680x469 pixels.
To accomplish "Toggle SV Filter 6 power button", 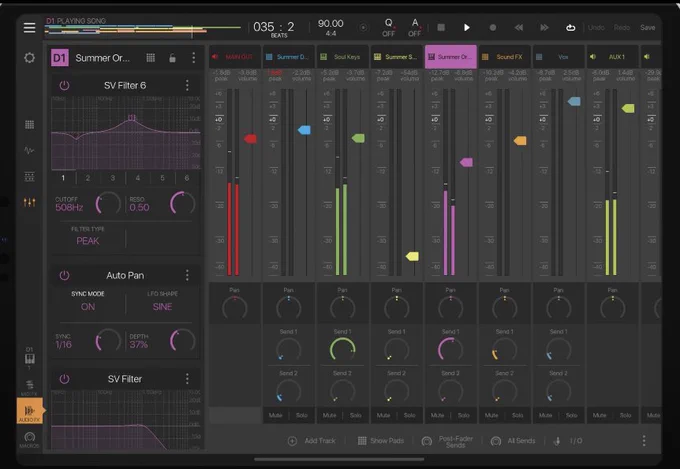I will (64, 85).
